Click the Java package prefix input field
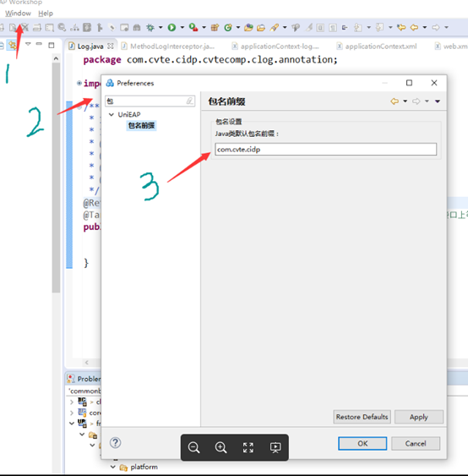The image size is (468, 476). coord(325,150)
